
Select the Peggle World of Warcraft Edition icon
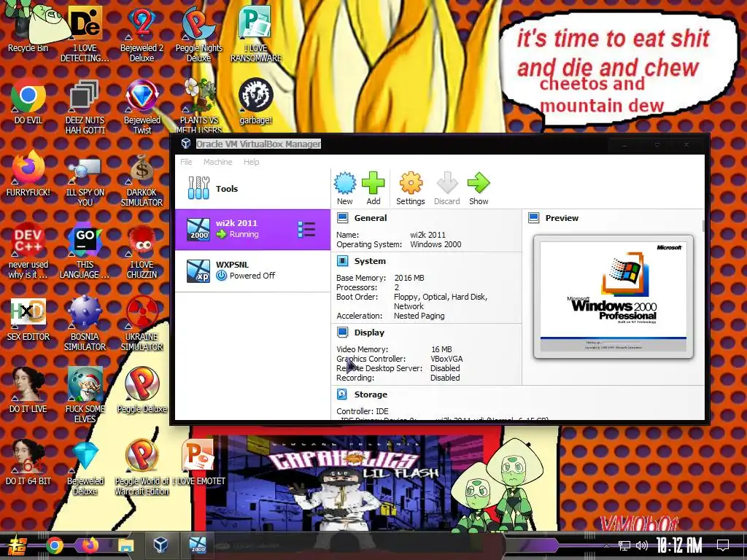point(142,467)
